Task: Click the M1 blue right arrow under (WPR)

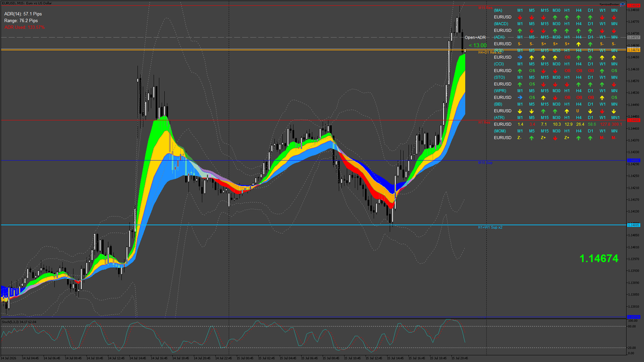Action: pyautogui.click(x=520, y=98)
